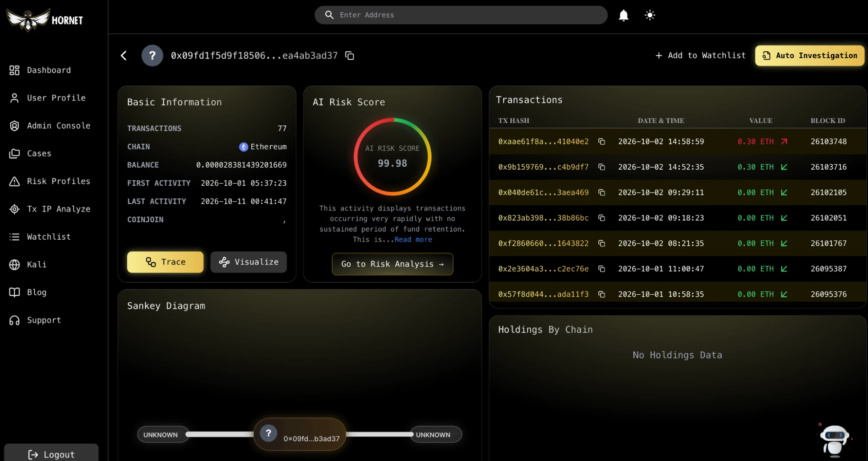Screen dimensions: 868x461
Task: Click Auto Investigation button
Action: tap(810, 56)
